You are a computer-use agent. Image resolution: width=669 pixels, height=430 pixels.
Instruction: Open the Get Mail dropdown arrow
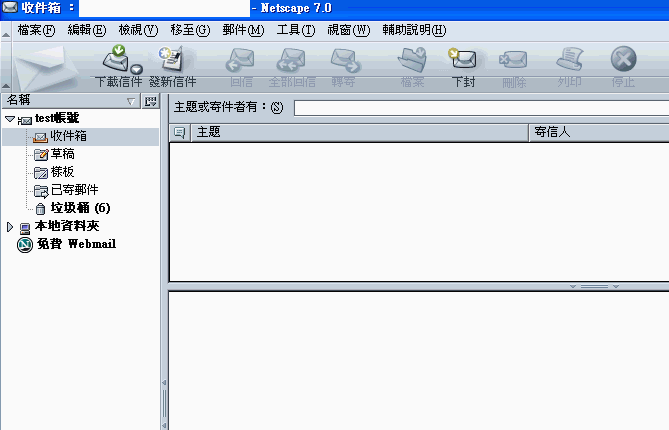click(x=137, y=69)
